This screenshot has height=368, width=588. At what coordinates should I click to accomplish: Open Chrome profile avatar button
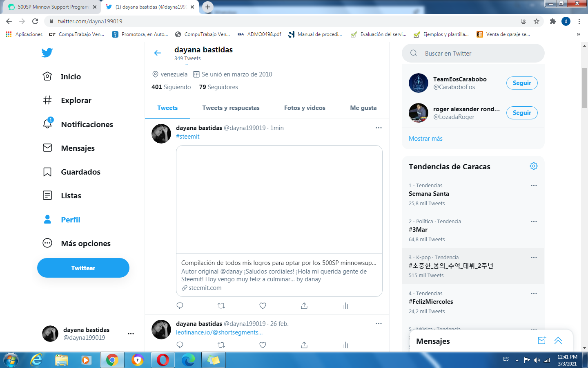[566, 21]
